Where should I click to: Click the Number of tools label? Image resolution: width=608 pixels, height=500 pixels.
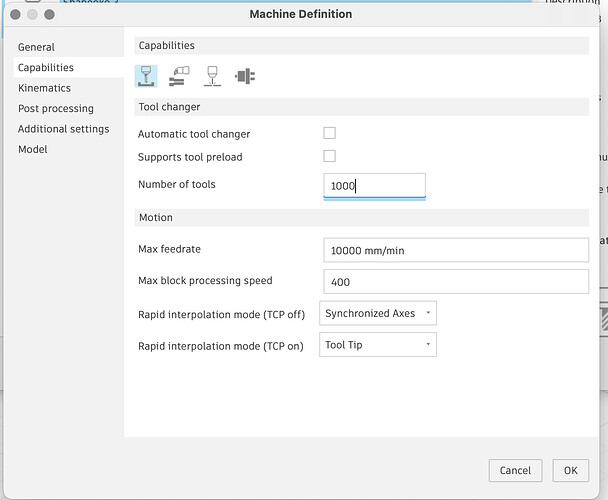coord(177,184)
